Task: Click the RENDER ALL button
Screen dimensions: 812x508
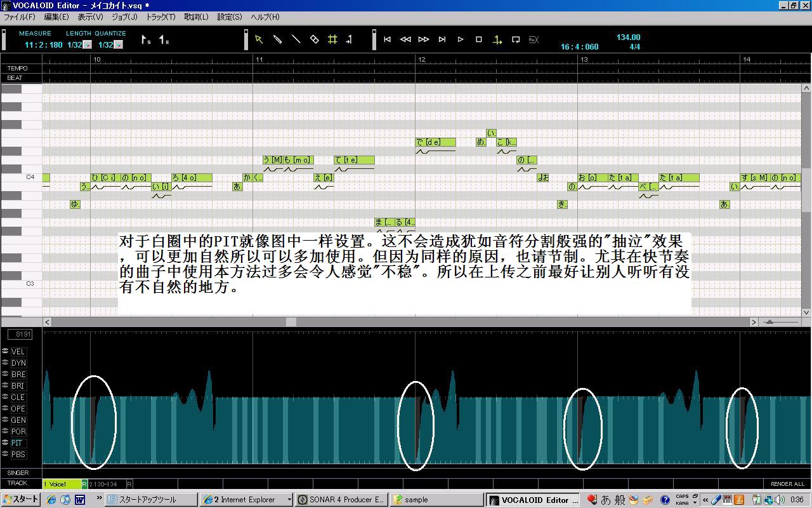Action: tap(787, 484)
